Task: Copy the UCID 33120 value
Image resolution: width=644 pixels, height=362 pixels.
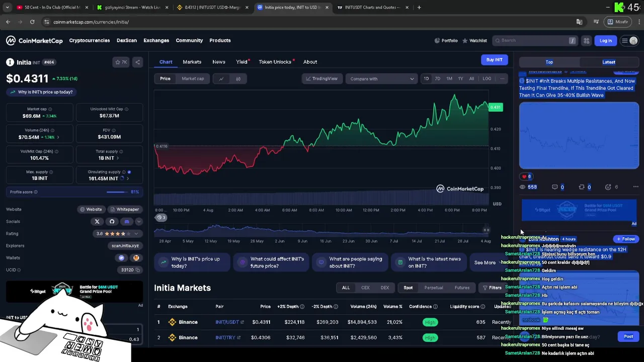Action: pos(137,270)
